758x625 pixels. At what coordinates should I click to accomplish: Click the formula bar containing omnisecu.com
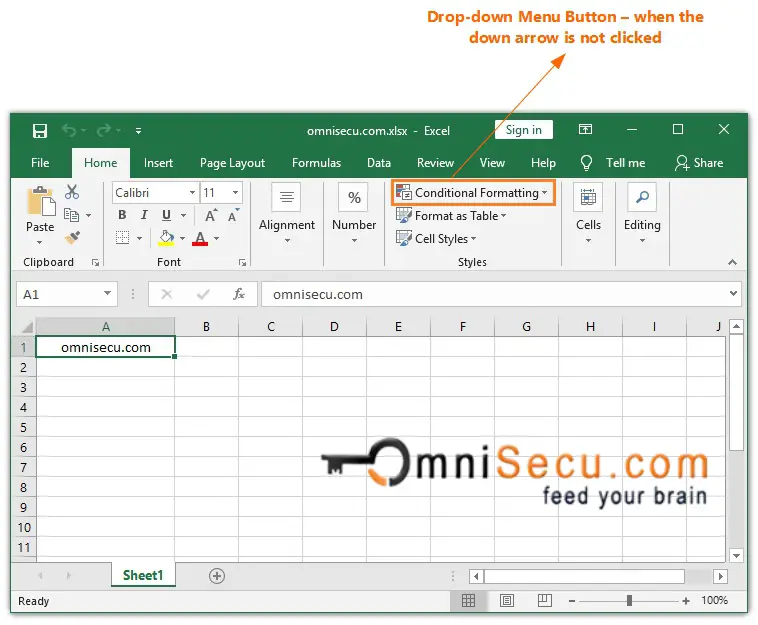pos(494,294)
